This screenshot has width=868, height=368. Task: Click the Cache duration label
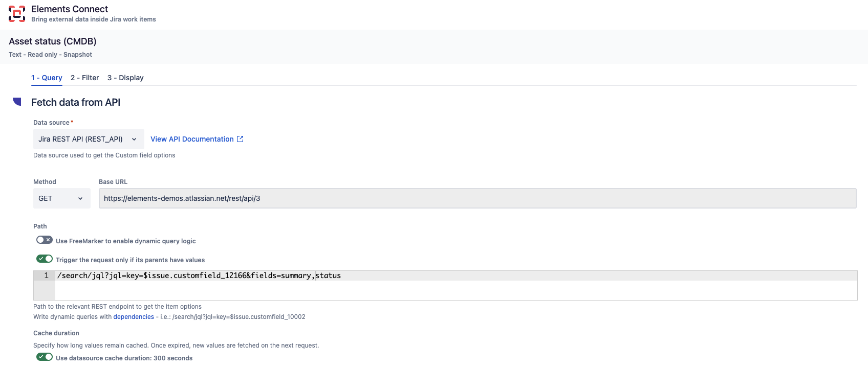click(x=56, y=333)
